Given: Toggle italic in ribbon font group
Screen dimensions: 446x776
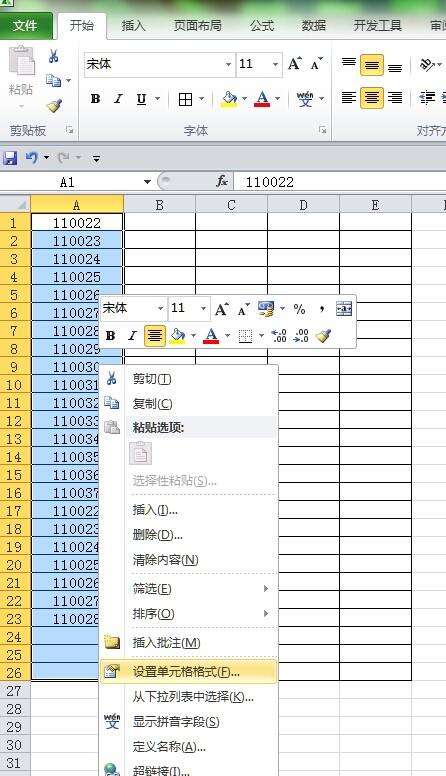Looking at the screenshot, I should pos(118,99).
